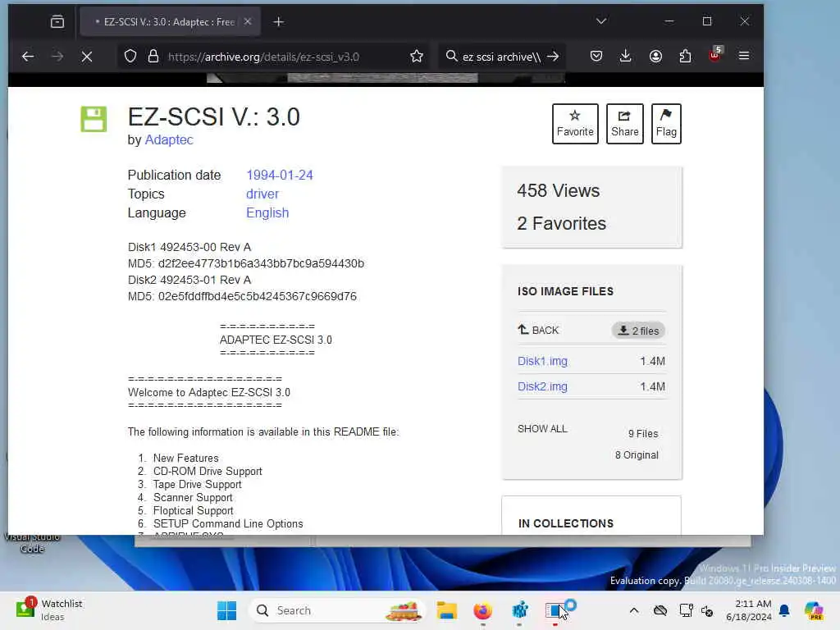The width and height of the screenshot is (840, 630).
Task: Click the Disk2 492453-01 Rev A line
Action: [189, 280]
